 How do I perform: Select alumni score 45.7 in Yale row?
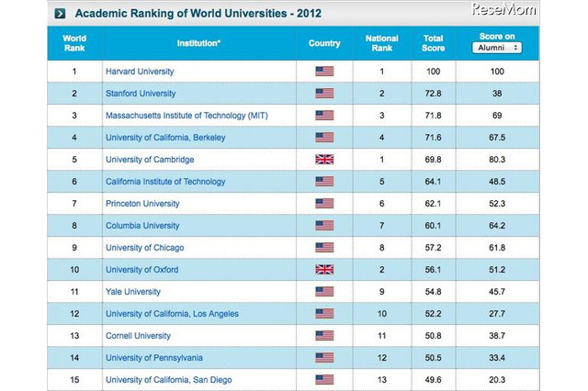pyautogui.click(x=497, y=292)
